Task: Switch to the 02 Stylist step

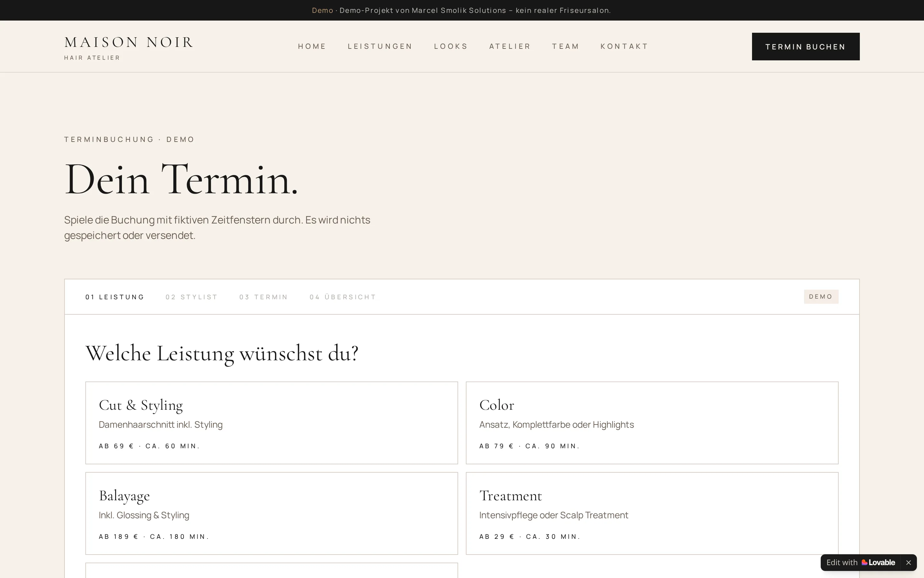Action: 191,297
